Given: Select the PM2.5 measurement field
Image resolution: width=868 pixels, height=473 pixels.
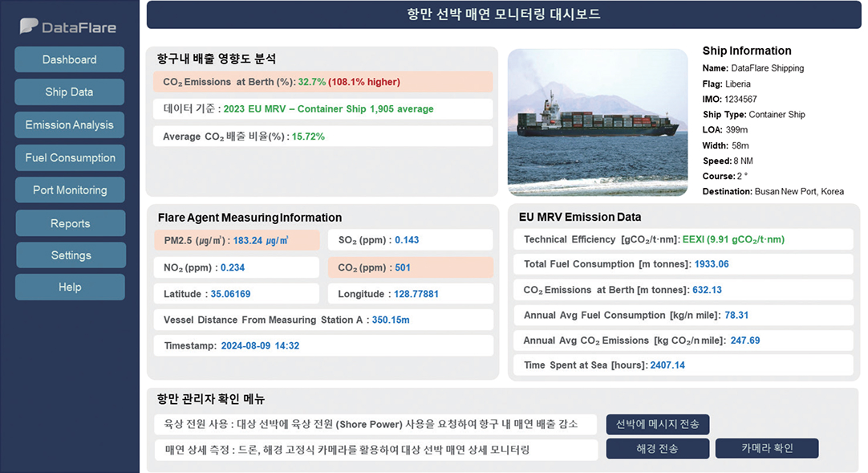Looking at the screenshot, I should coord(236,240).
